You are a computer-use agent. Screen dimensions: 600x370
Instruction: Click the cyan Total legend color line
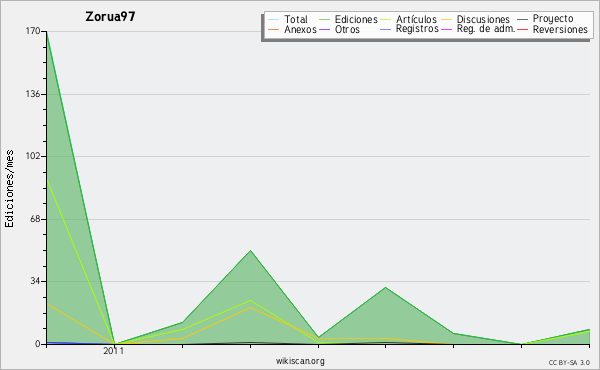click(274, 19)
